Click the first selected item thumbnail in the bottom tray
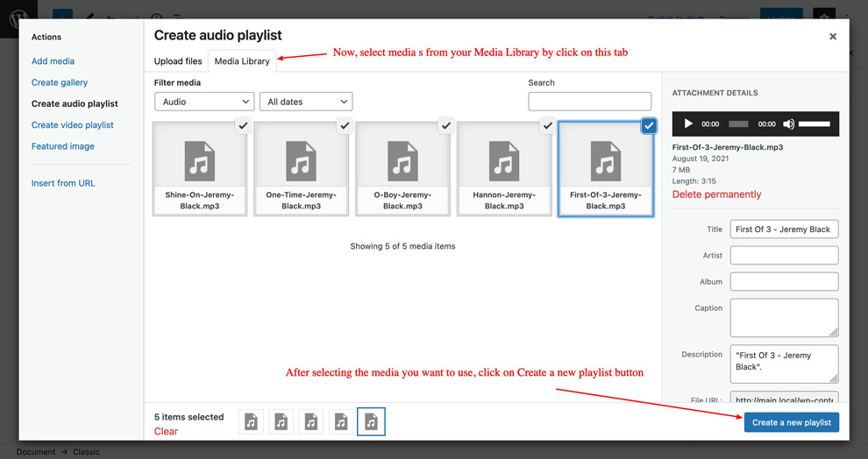The height and width of the screenshot is (459, 868). (252, 422)
